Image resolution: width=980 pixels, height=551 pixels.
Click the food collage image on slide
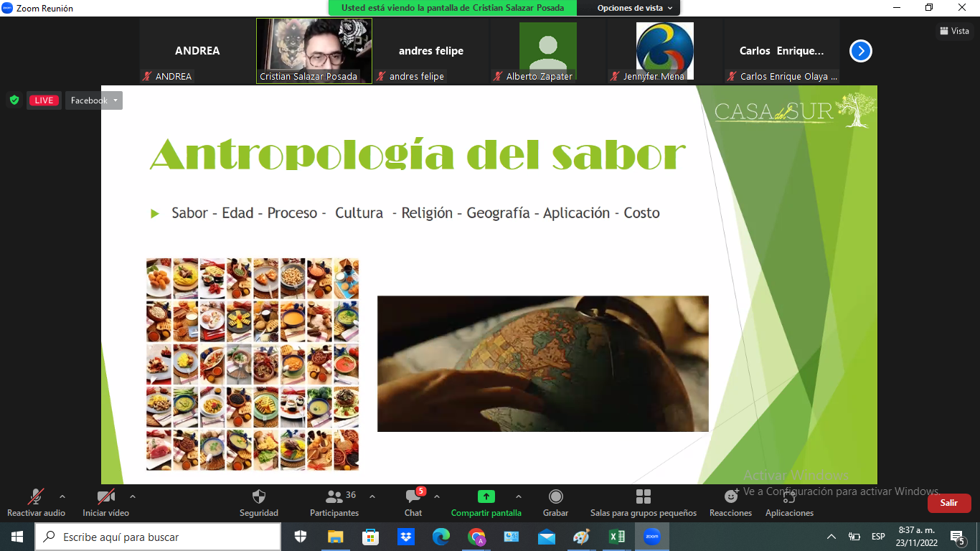click(x=253, y=364)
